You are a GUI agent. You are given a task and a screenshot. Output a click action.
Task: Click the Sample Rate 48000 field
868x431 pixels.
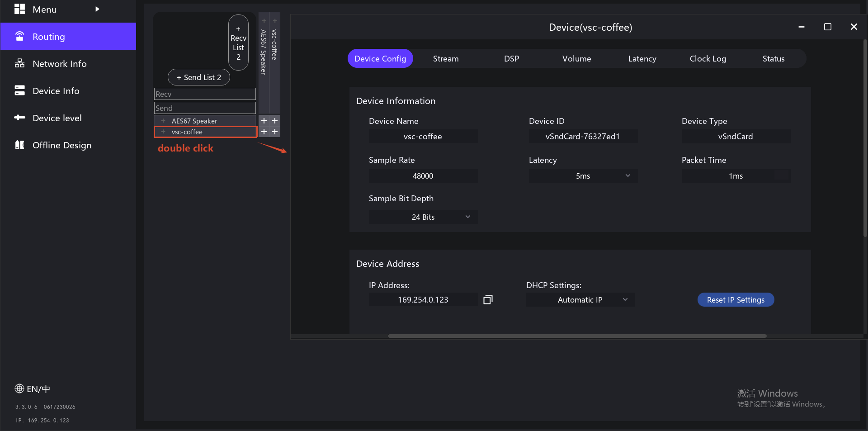[423, 175]
